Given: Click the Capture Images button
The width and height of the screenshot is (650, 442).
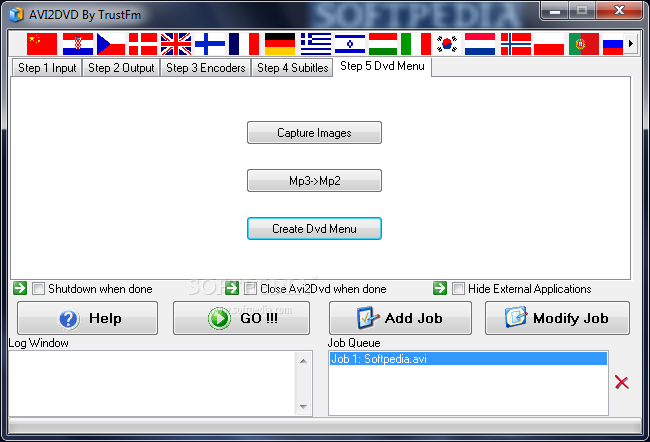Looking at the screenshot, I should click(314, 133).
